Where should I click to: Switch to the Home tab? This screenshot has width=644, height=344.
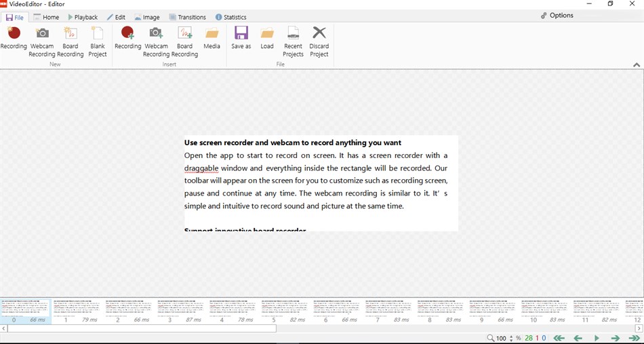pyautogui.click(x=46, y=17)
